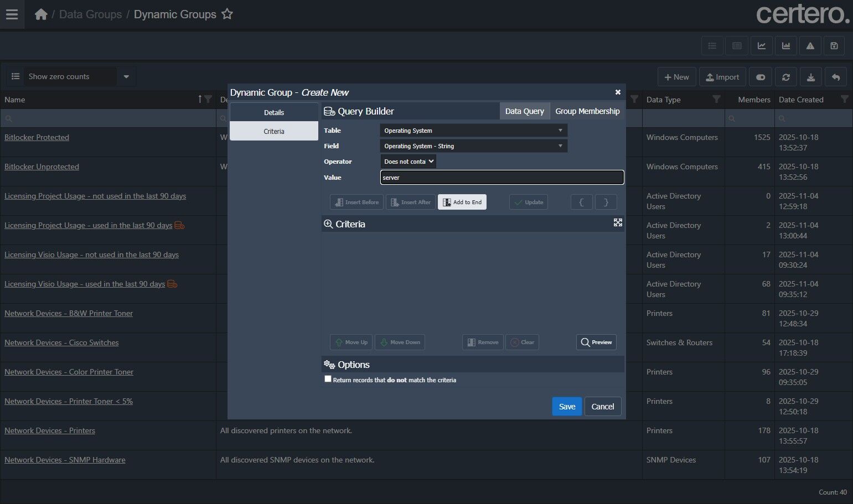Viewport: 853px width, 504px height.
Task: Click the list icon beside Show zero counts
Action: [x=15, y=76]
